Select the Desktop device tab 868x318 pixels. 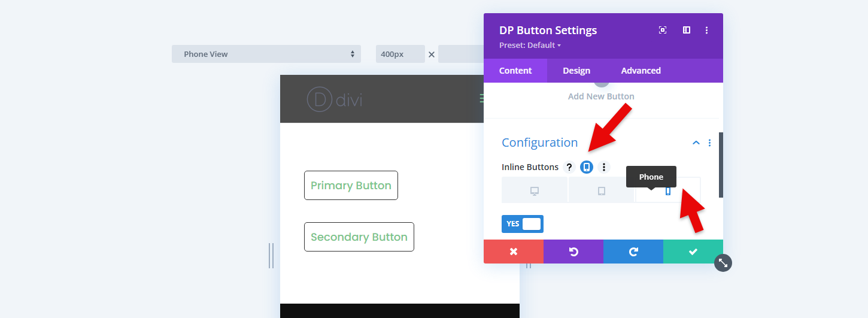(535, 190)
